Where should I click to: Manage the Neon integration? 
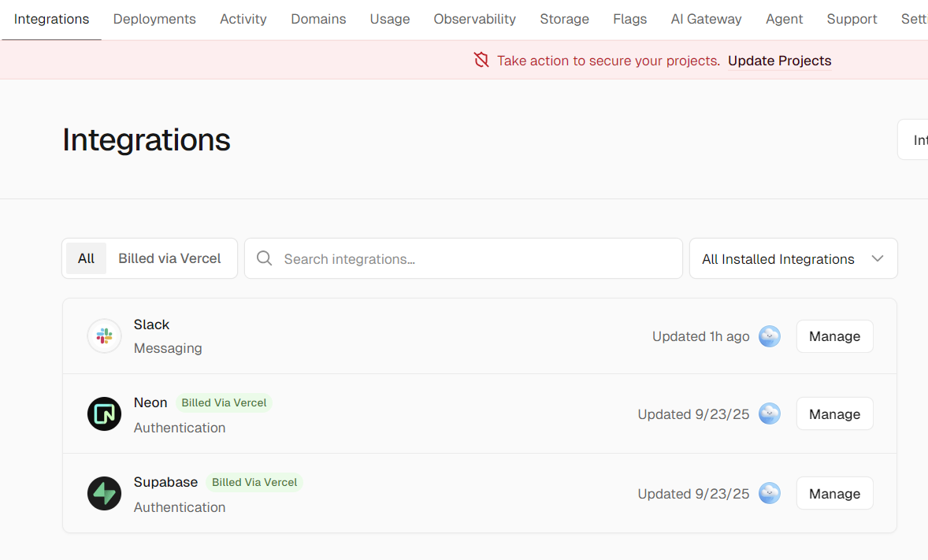pyautogui.click(x=834, y=414)
